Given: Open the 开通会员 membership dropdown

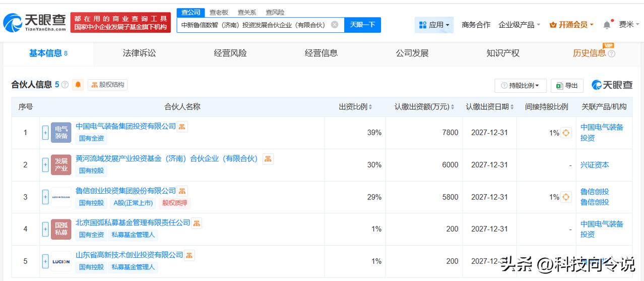Looking at the screenshot, I should click(x=571, y=25).
